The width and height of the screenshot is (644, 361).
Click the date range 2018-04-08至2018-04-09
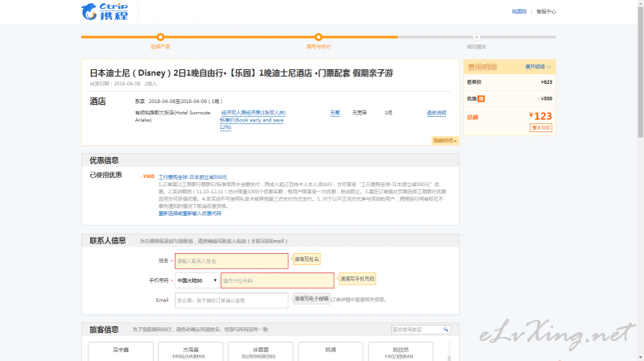click(x=178, y=102)
